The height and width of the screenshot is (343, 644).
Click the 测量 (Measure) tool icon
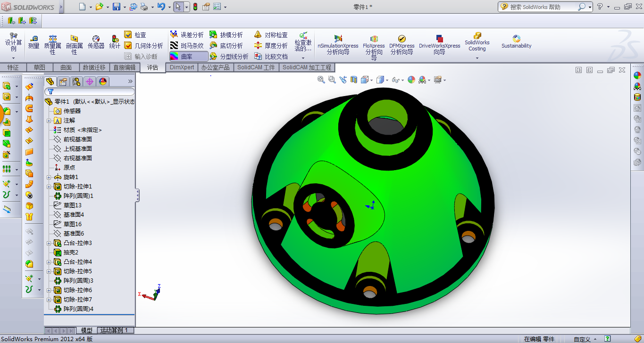point(34,41)
